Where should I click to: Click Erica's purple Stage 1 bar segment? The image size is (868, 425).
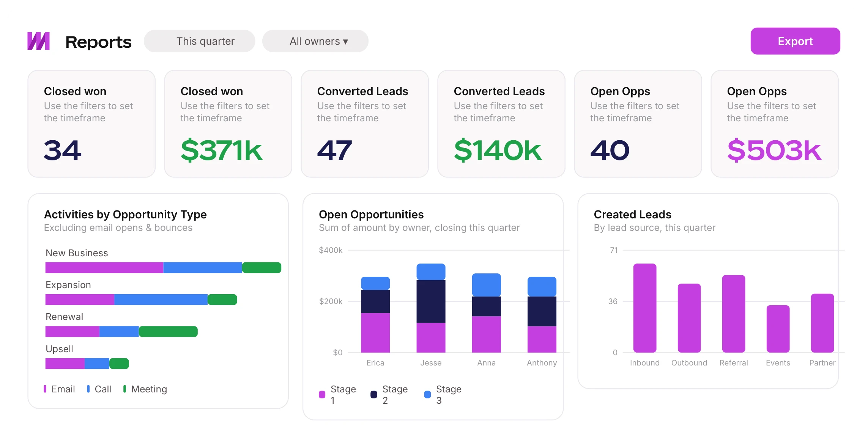(375, 333)
